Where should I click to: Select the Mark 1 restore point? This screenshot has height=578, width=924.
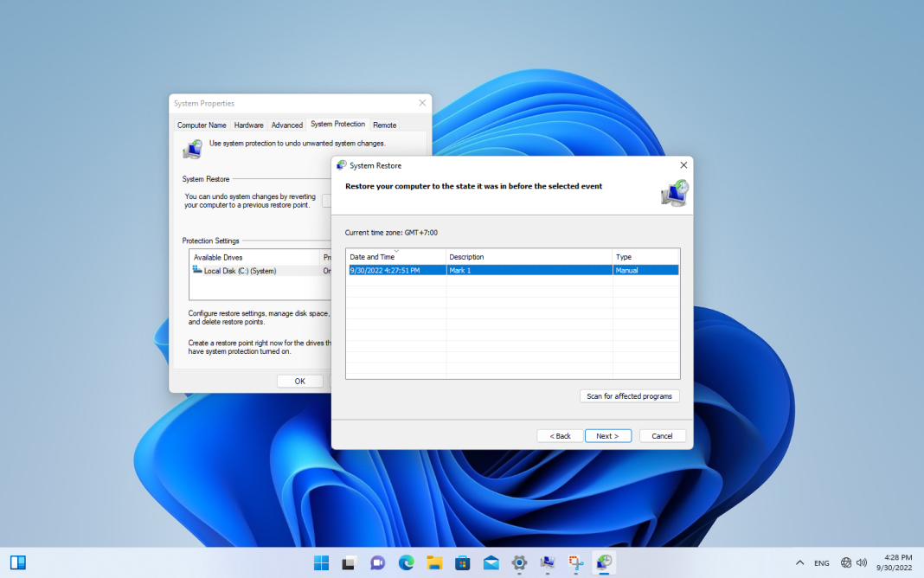[x=513, y=271]
